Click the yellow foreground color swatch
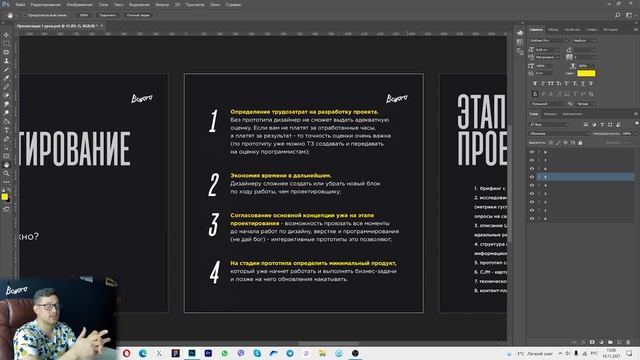 click(x=4, y=197)
